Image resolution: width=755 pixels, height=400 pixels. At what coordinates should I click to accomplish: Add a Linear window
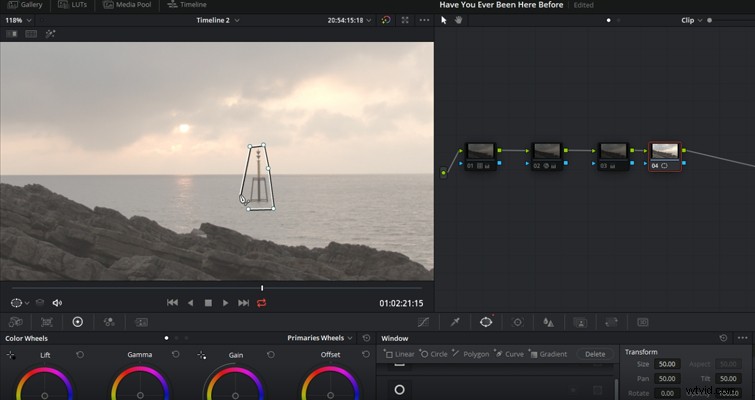point(399,354)
